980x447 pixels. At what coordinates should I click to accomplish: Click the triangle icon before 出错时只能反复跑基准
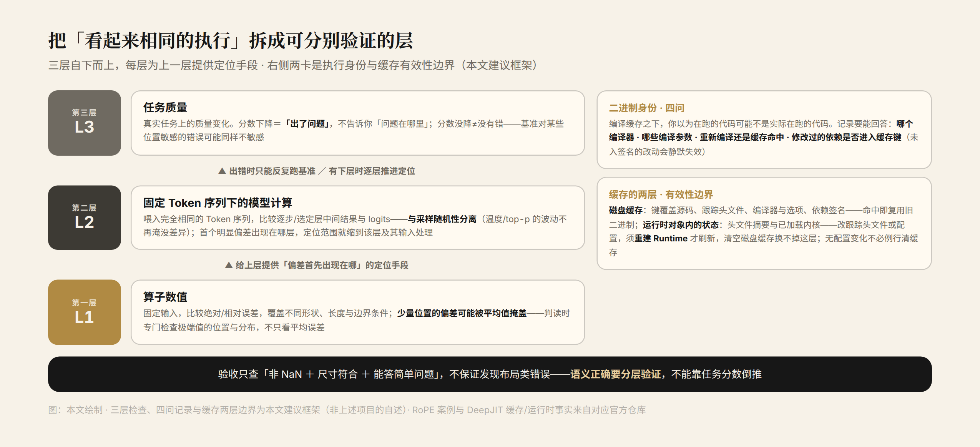[x=222, y=171]
